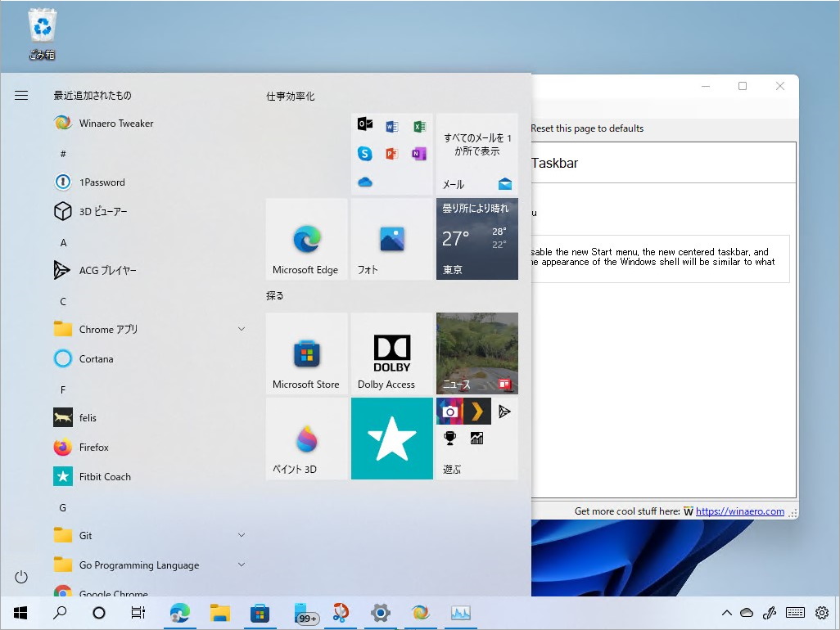Launch the Dolby Access tile

click(391, 353)
